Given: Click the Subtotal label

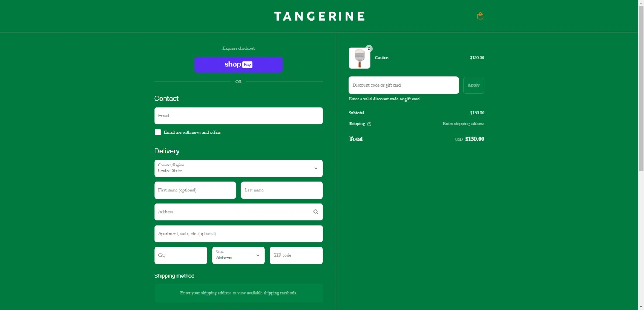Looking at the screenshot, I should click(x=356, y=113).
